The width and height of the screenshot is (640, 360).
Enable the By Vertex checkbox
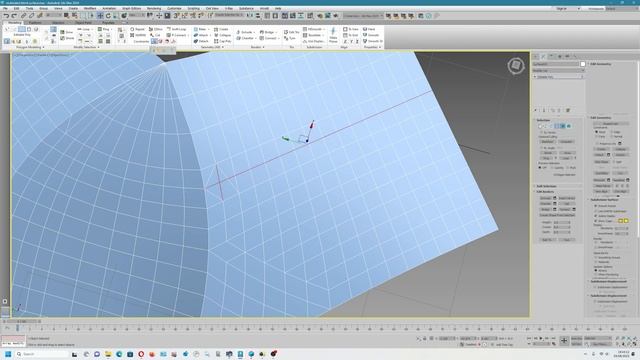pos(542,132)
